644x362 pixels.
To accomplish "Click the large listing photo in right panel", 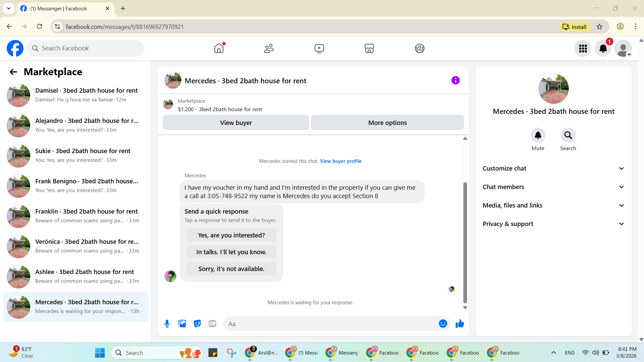I will pos(554,89).
